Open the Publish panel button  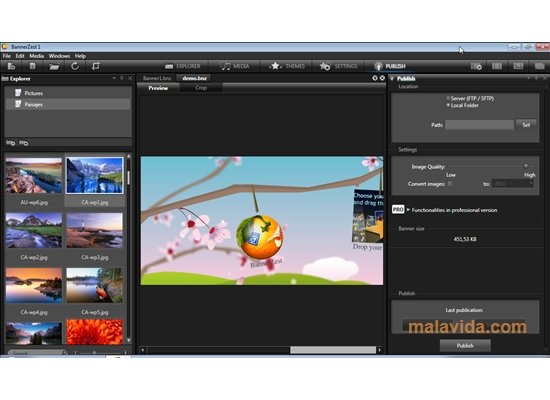pyautogui.click(x=390, y=66)
